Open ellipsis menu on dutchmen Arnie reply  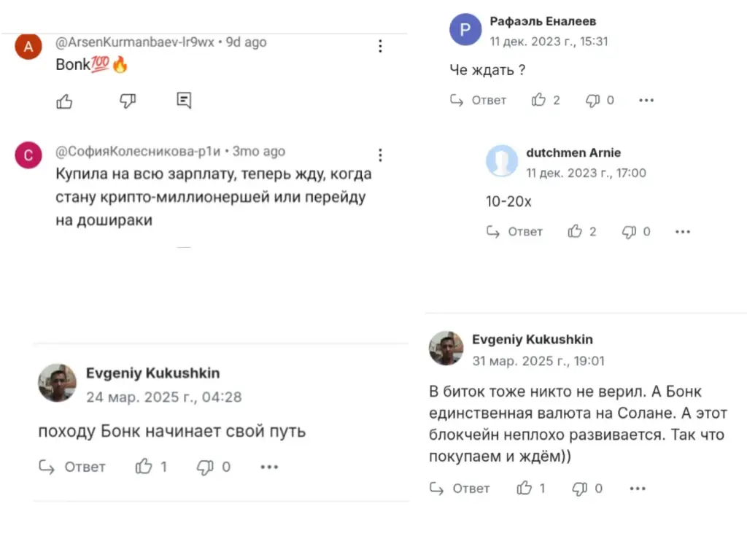(x=683, y=232)
